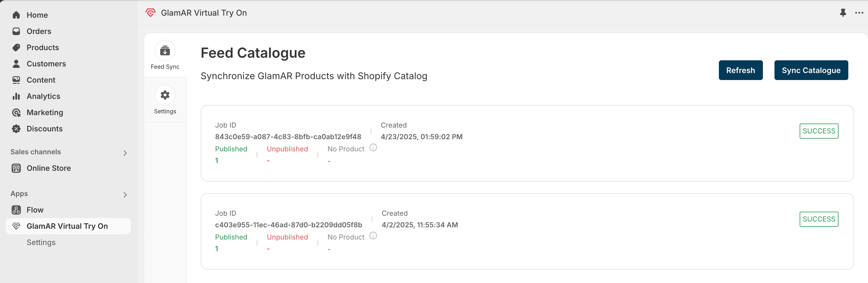This screenshot has width=868, height=283.
Task: Expand the Apps section chevron
Action: coord(125,195)
